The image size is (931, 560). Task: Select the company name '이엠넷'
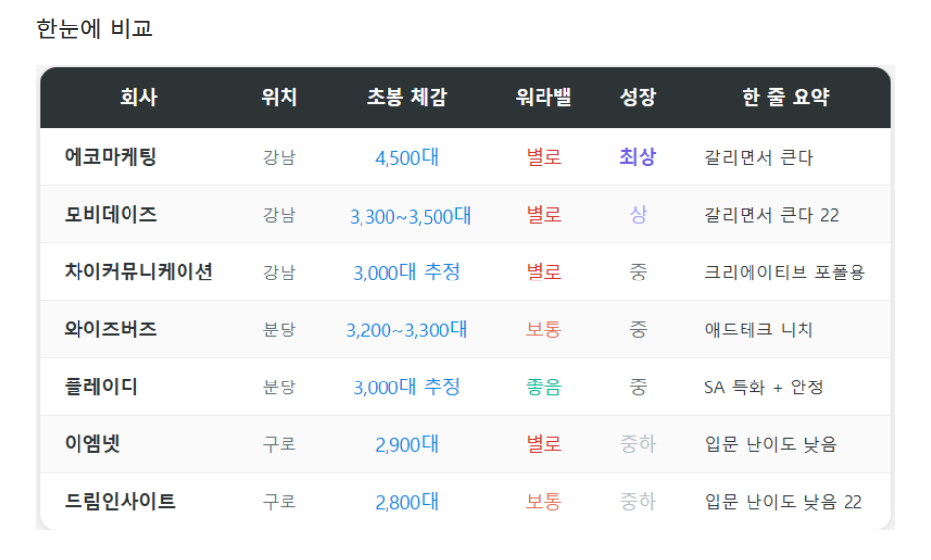coord(92,444)
